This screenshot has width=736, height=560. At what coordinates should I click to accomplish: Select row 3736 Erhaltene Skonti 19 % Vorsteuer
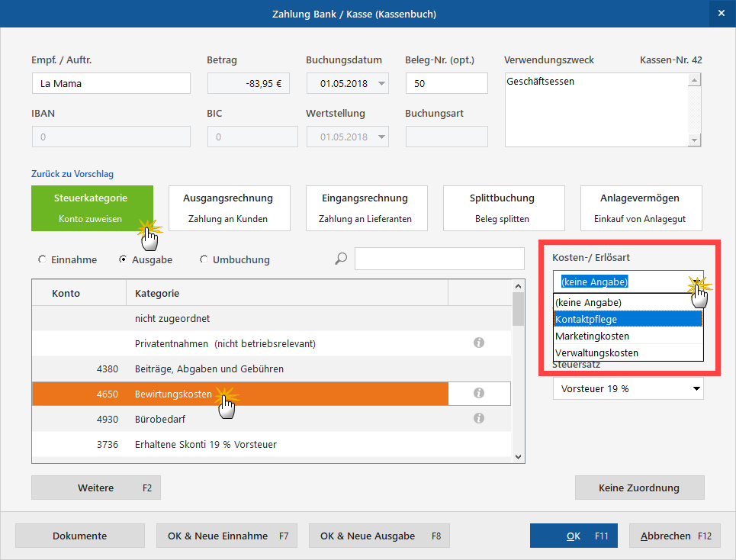(272, 444)
